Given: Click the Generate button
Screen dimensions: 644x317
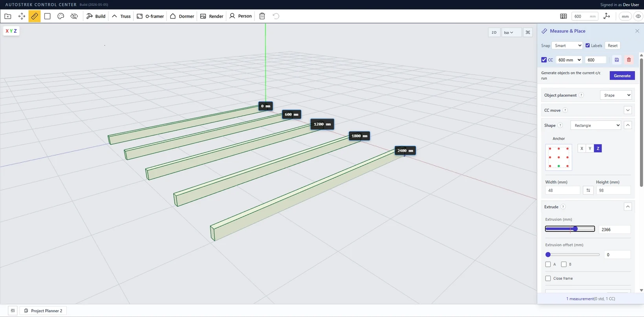Looking at the screenshot, I should pos(622,76).
